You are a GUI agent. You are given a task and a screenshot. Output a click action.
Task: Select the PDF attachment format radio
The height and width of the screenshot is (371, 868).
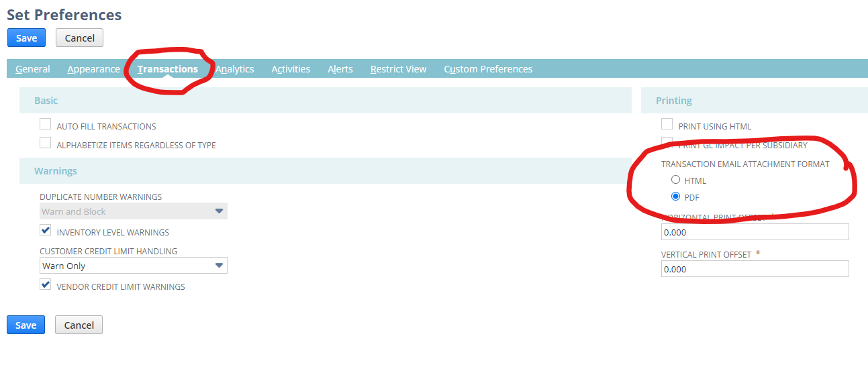[x=676, y=197]
